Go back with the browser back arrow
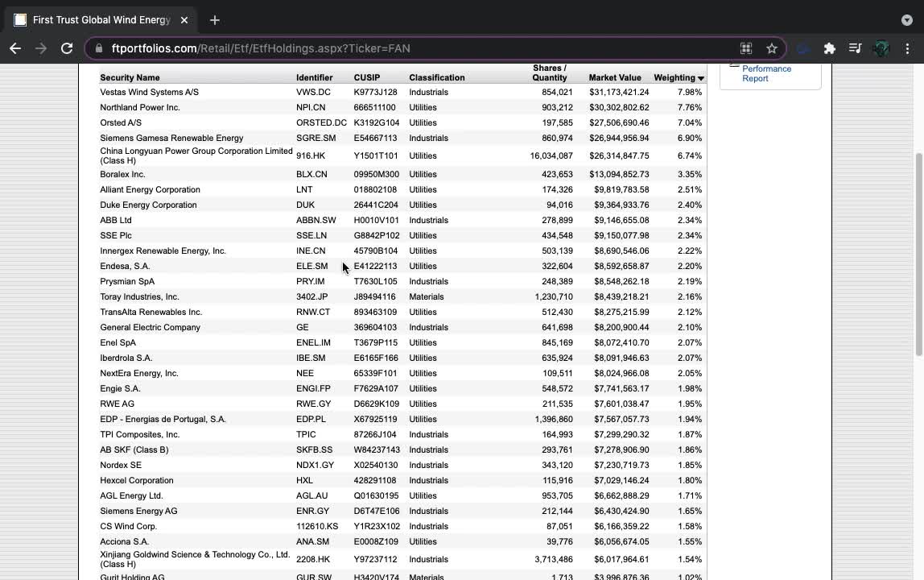 click(15, 48)
